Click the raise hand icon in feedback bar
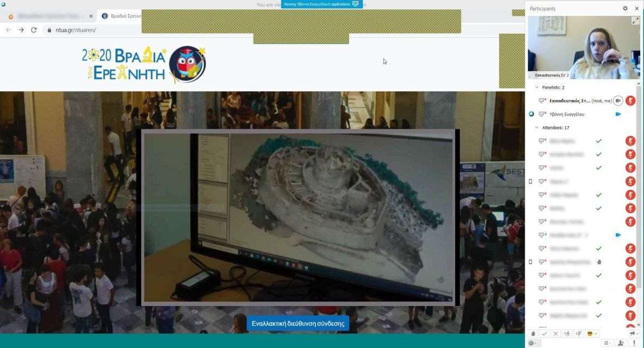The height and width of the screenshot is (348, 644). 533,333
